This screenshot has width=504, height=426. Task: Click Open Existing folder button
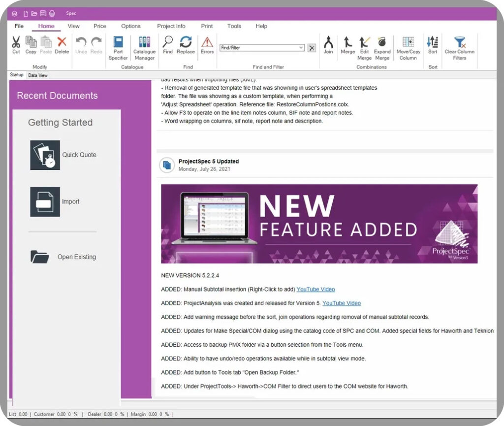point(40,257)
